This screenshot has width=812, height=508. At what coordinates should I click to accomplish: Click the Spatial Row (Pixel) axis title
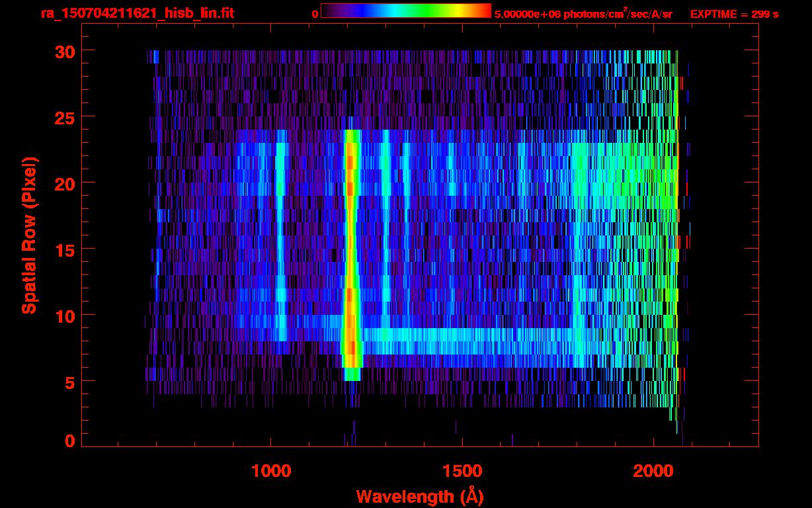tap(29, 235)
